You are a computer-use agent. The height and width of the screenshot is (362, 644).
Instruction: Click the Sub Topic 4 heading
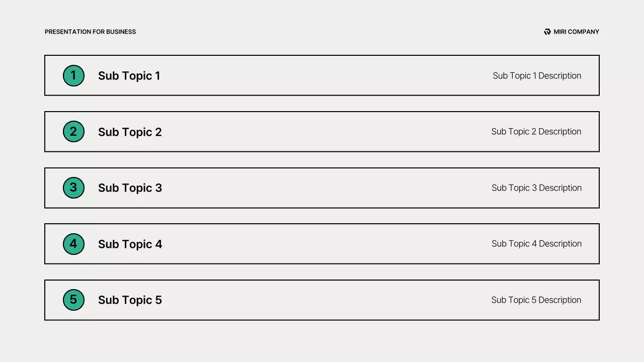point(130,244)
